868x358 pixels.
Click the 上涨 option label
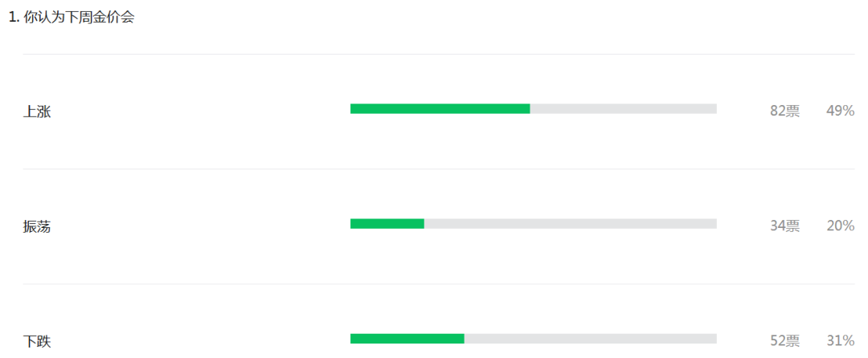[x=37, y=112]
